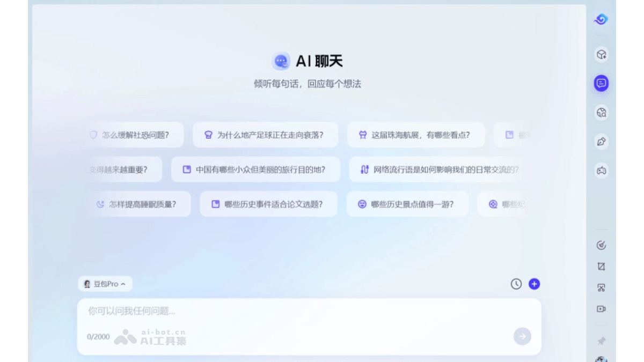The height and width of the screenshot is (362, 644).
Task: Click the brush cleanup sidebar icon
Action: [x=601, y=244]
